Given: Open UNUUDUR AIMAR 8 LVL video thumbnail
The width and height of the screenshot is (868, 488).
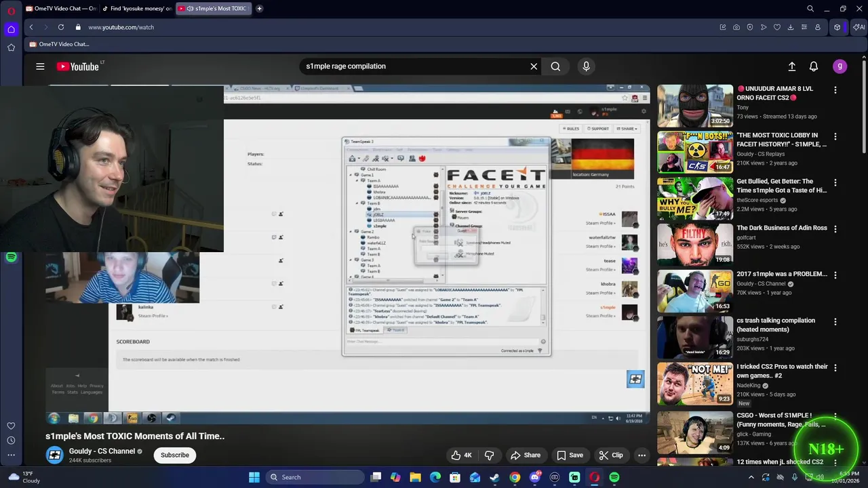Looking at the screenshot, I should (x=694, y=106).
